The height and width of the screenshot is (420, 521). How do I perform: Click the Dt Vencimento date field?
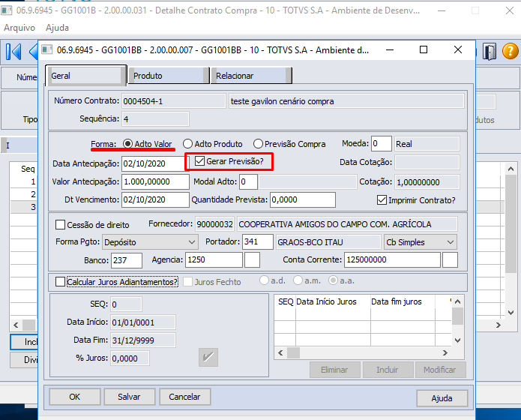(x=155, y=199)
